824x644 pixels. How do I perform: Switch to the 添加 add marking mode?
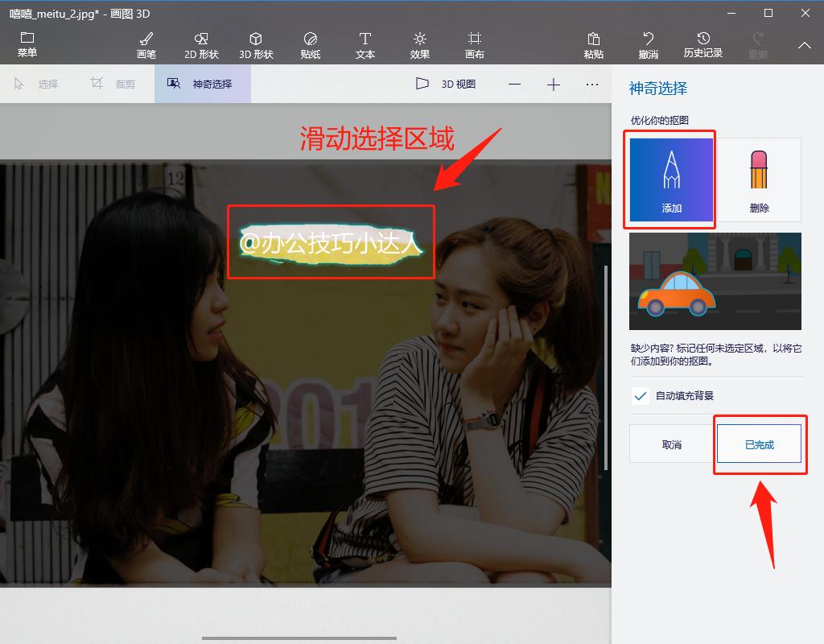click(x=670, y=179)
